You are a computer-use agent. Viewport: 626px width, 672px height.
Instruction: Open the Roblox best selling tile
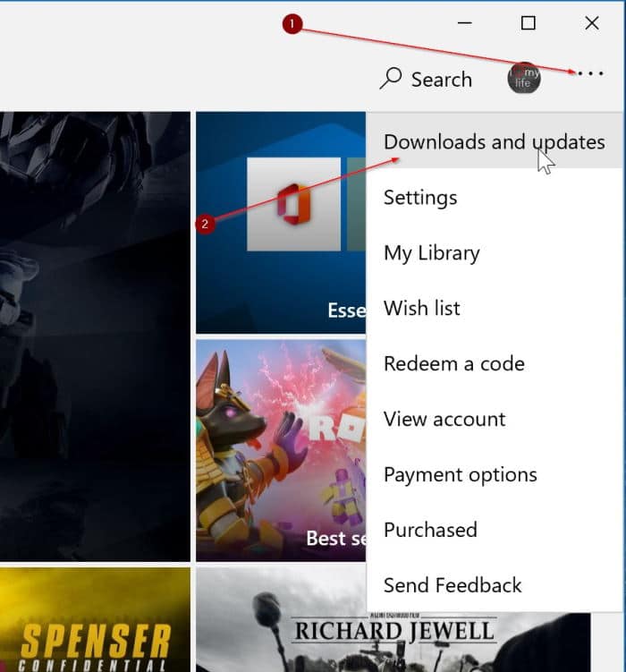click(281, 450)
